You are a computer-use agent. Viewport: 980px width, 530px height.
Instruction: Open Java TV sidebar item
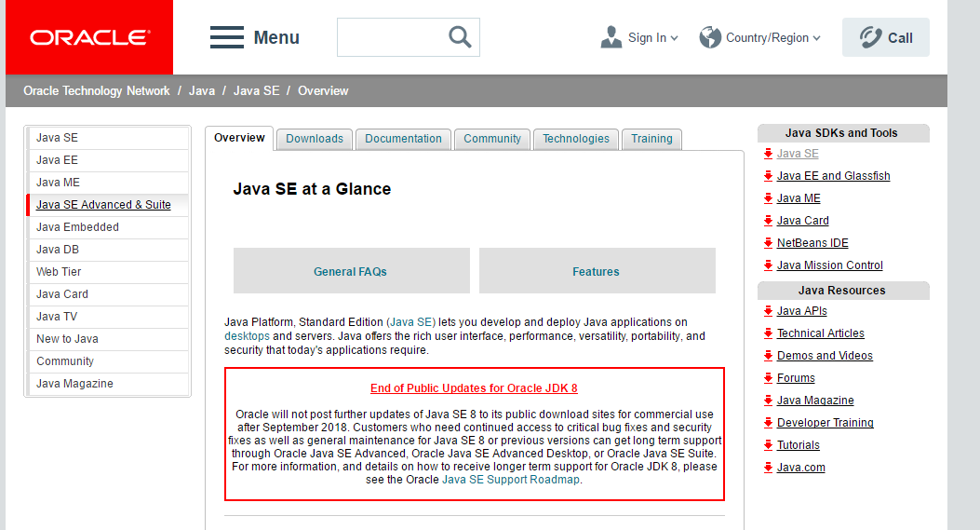108,317
